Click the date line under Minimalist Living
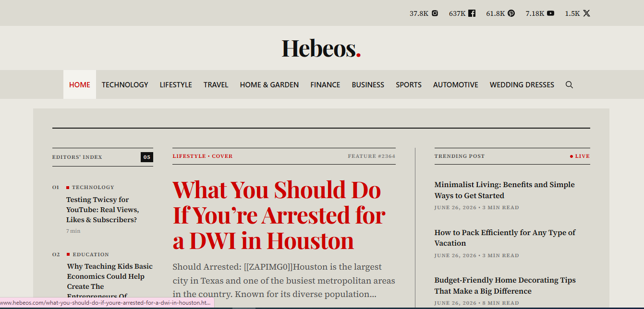644x309 pixels. 477,208
